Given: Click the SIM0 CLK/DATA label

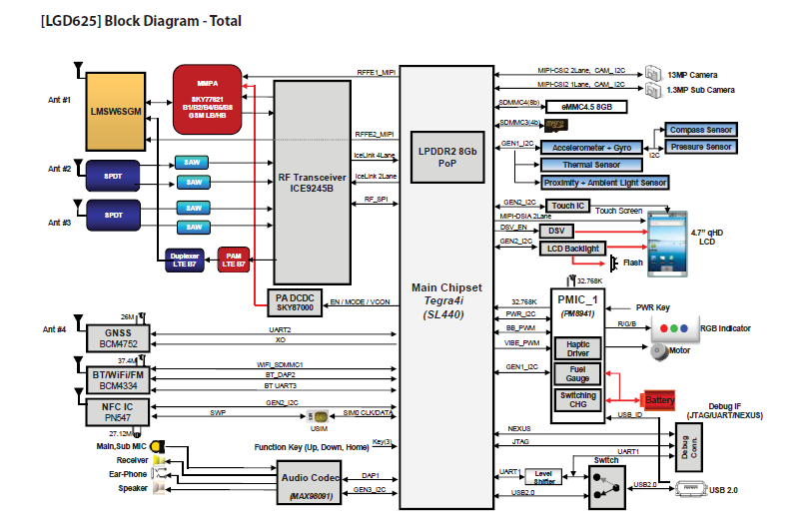Looking at the screenshot, I should [368, 412].
